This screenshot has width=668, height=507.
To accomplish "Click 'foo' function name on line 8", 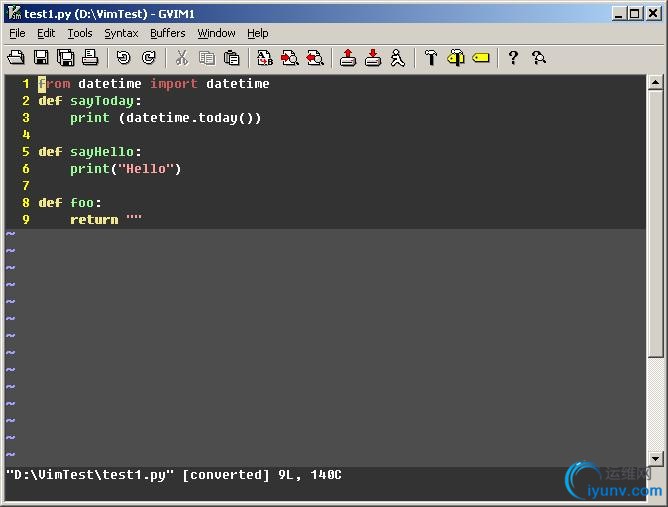I will click(82, 203).
